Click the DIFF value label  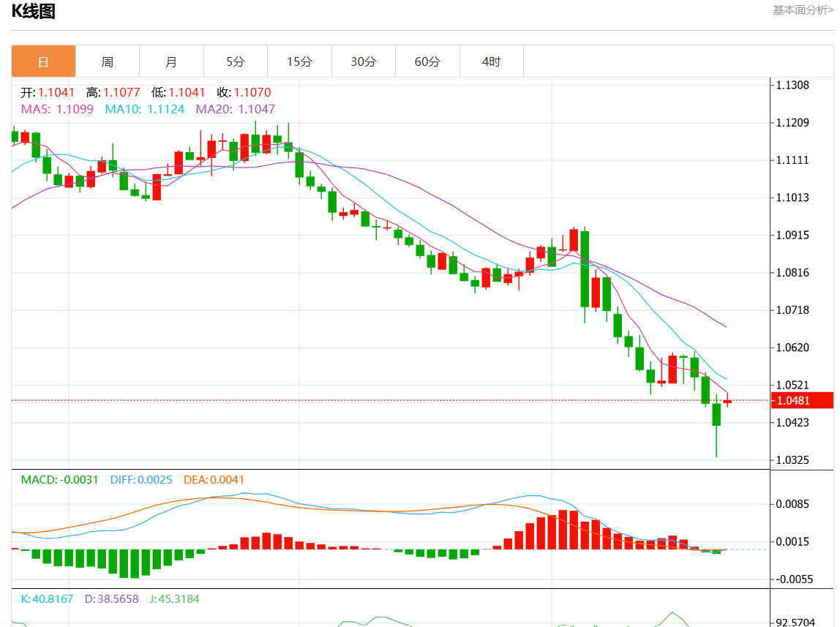tap(141, 480)
